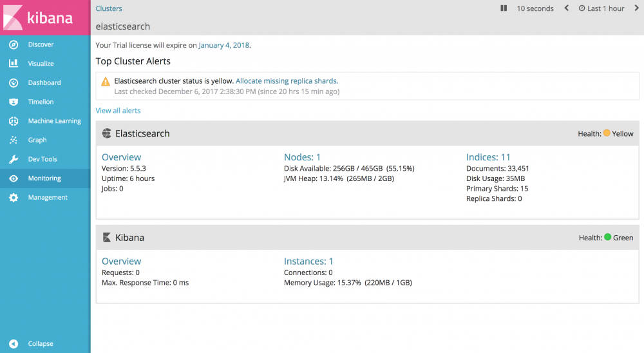Screen dimensions: 644x353
Task: Select Monitoring in the sidebar menu
Action: (44, 178)
